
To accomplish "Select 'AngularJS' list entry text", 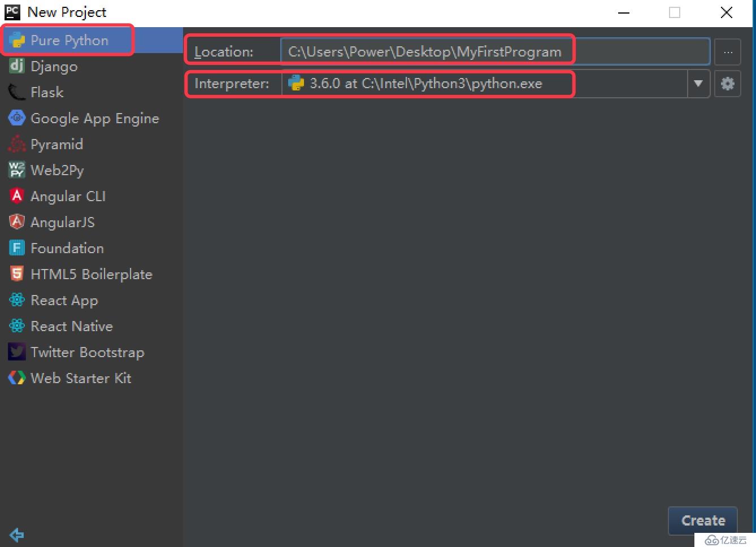I will tap(63, 223).
